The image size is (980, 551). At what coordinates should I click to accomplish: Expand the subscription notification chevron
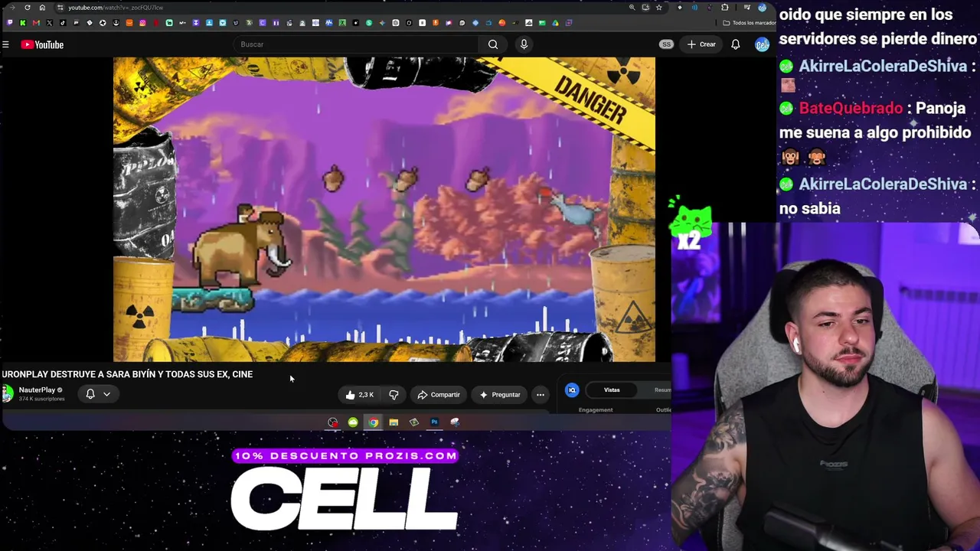coord(106,394)
